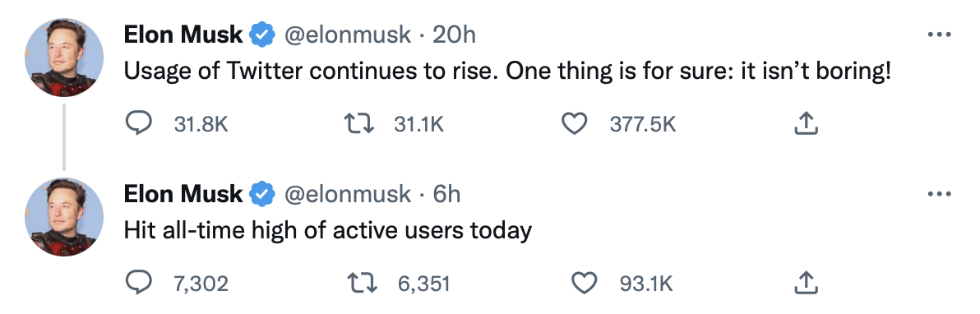Open the 6h timestamp link

pyautogui.click(x=447, y=195)
